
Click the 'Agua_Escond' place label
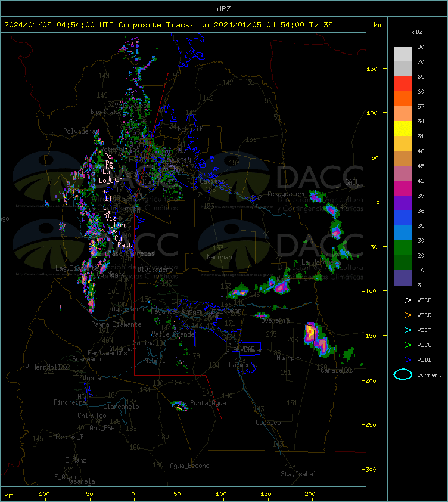[190, 466]
